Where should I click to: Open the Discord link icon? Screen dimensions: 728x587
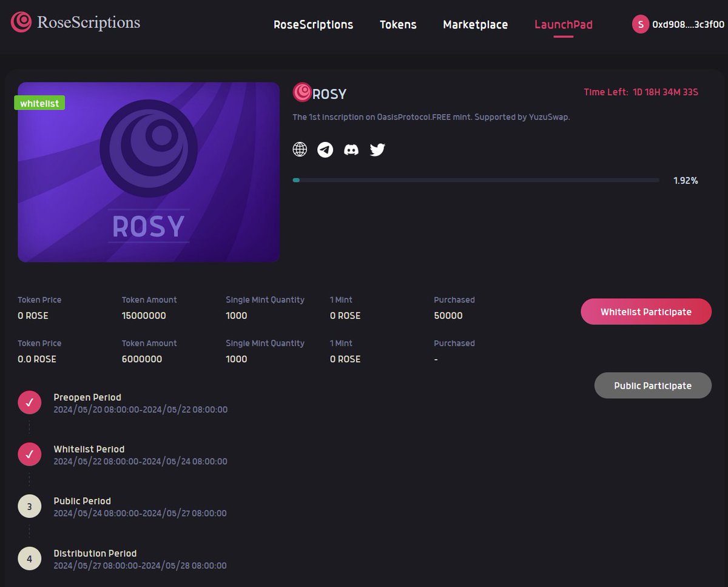351,149
